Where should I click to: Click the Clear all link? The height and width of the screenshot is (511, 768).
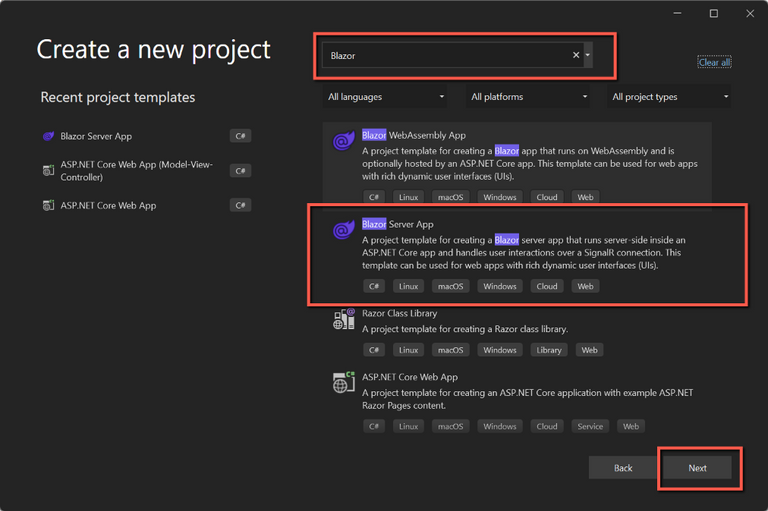click(x=714, y=62)
